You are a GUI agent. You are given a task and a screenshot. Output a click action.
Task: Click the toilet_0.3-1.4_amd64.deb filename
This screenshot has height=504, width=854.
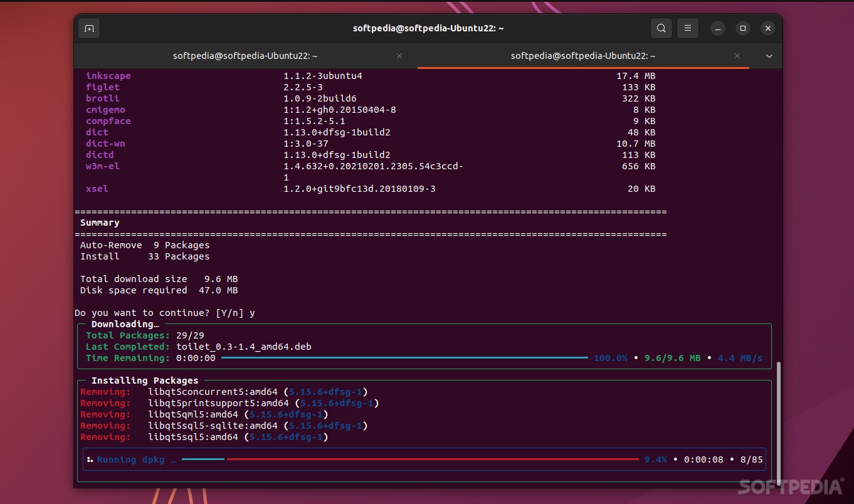pyautogui.click(x=244, y=347)
